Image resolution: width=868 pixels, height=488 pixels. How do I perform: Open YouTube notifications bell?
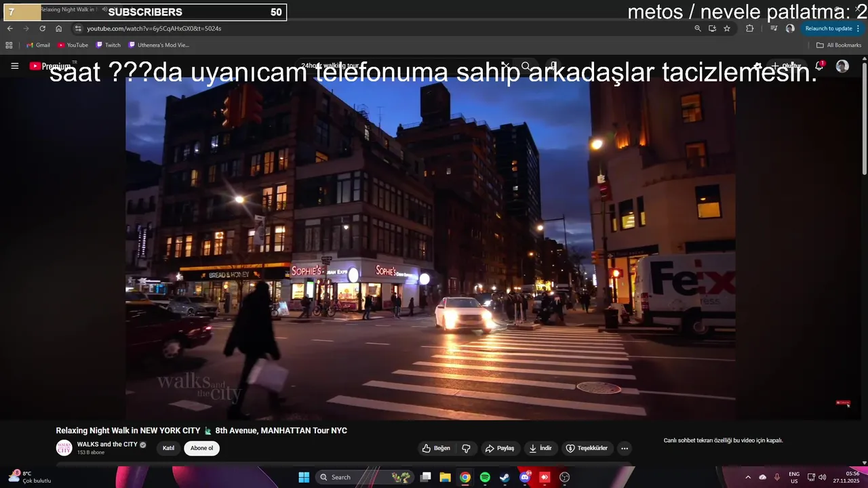click(819, 66)
